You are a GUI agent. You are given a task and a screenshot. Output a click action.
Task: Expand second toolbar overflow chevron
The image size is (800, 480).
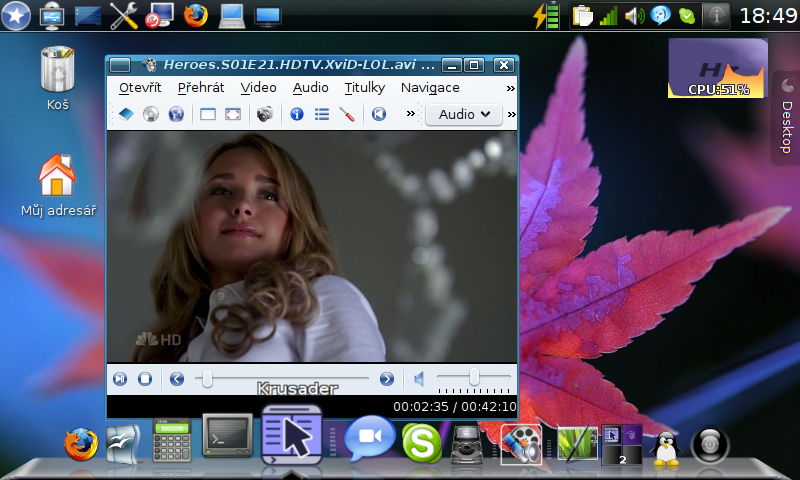pyautogui.click(x=511, y=114)
